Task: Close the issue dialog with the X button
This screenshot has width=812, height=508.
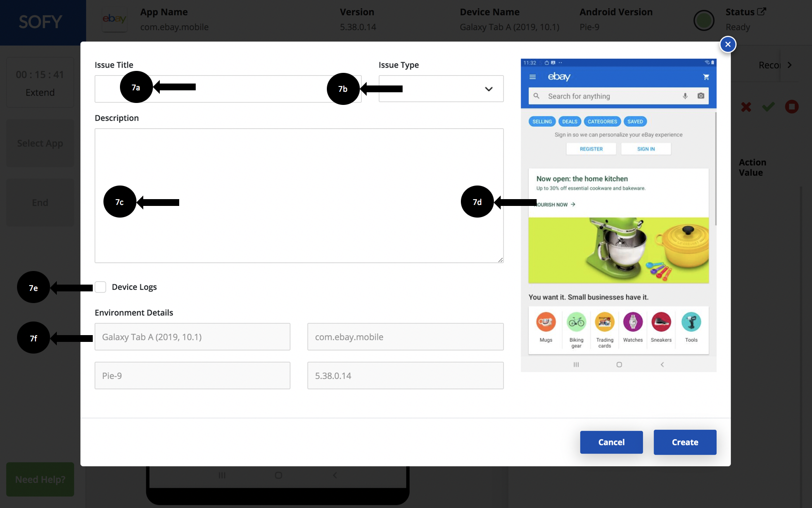Action: [727, 44]
